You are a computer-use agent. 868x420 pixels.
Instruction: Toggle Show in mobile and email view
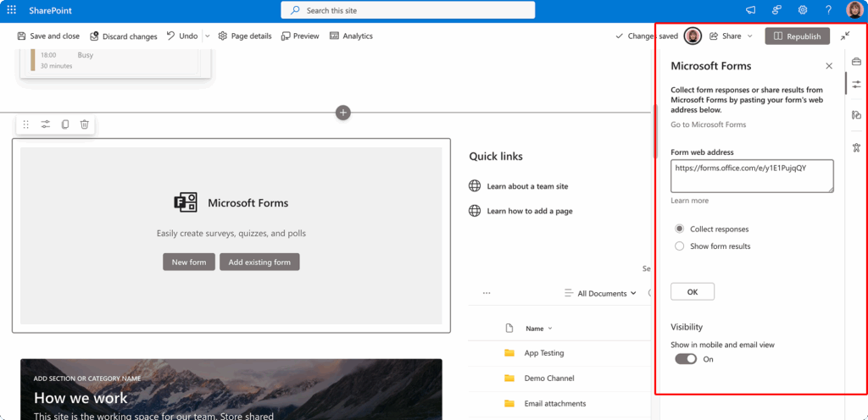click(x=686, y=359)
